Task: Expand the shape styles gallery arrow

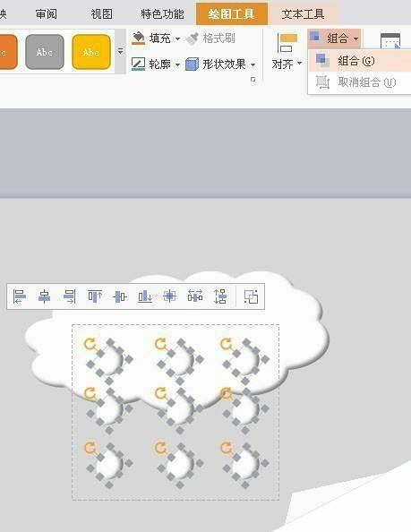Action: [120, 51]
